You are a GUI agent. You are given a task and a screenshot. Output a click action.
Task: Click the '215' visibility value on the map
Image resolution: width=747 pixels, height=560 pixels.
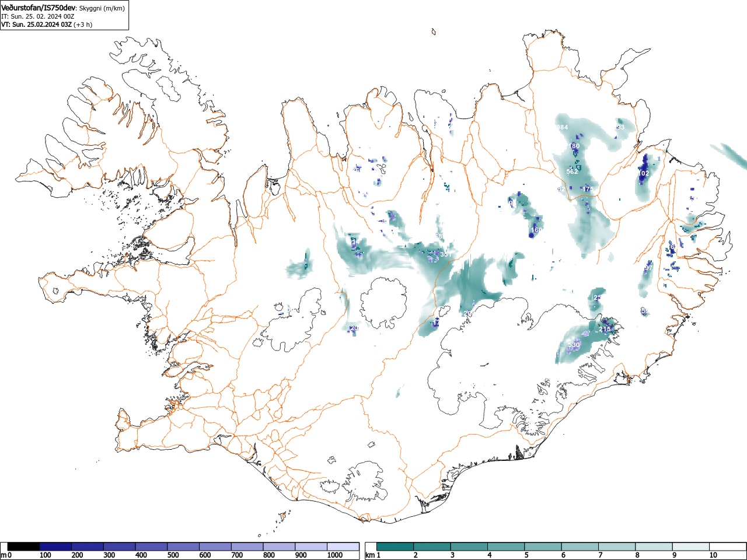coord(605,330)
